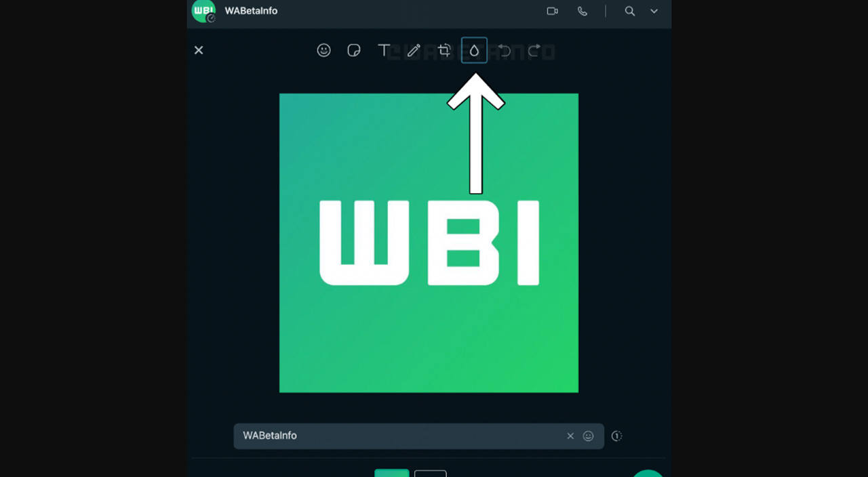The image size is (868, 477).
Task: Search within the WABetaInfo chat
Action: 629,11
